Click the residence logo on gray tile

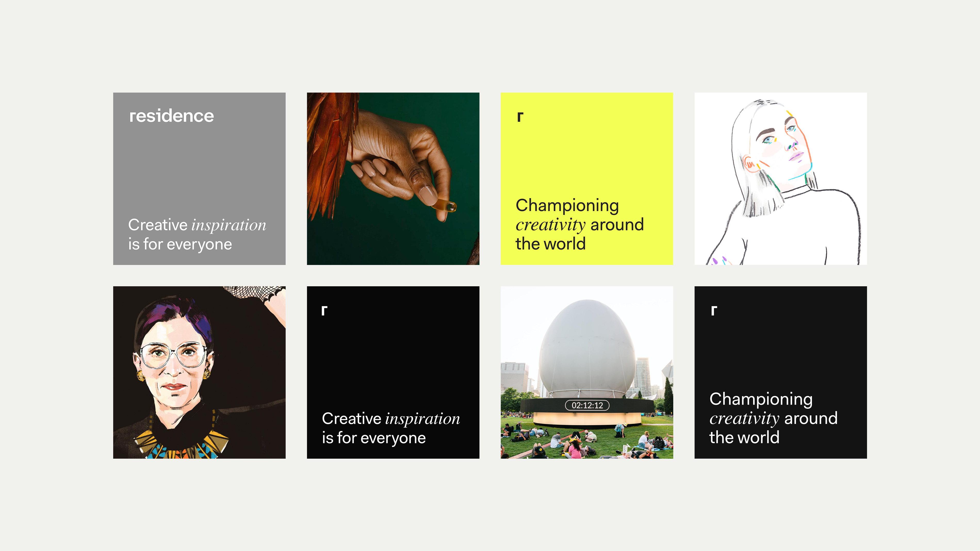[x=172, y=116]
